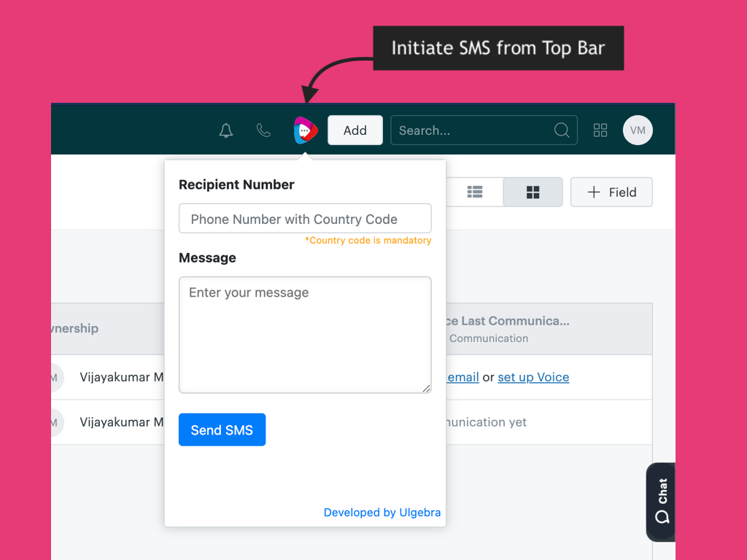Open the Chat widget
Screen dimensions: 747x560
pyautogui.click(x=661, y=502)
